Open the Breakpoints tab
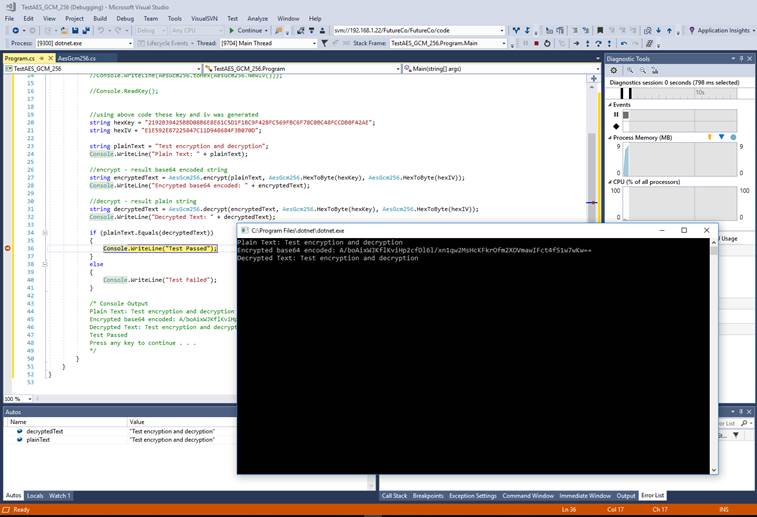This screenshot has width=757, height=517. coord(428,496)
